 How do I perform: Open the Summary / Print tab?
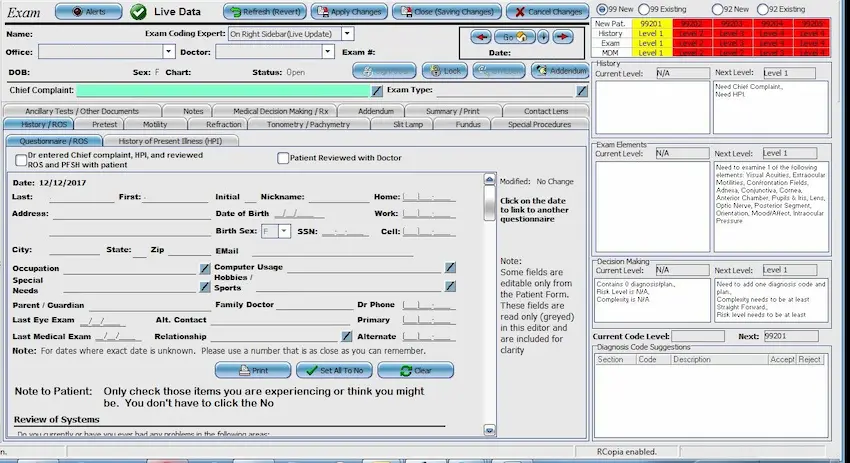pyautogui.click(x=453, y=111)
